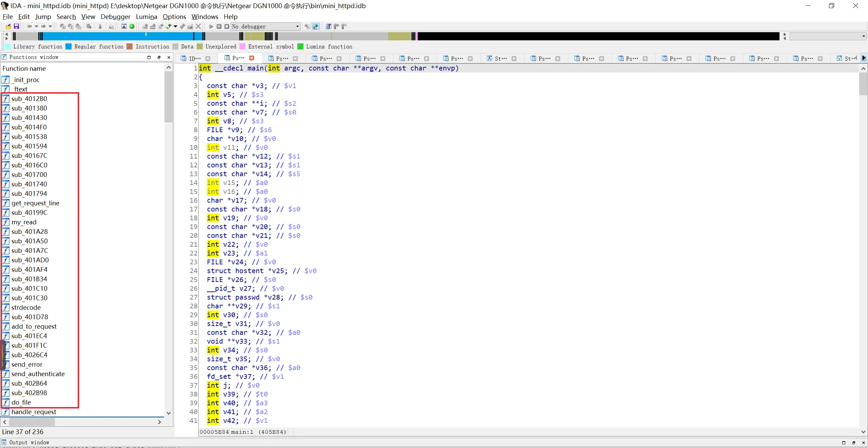Open the Lumina menu
868x448 pixels.
(146, 17)
